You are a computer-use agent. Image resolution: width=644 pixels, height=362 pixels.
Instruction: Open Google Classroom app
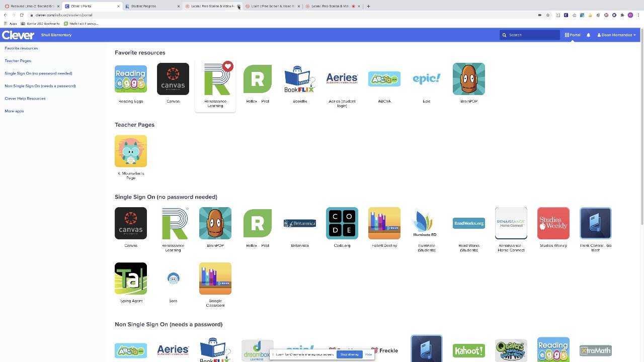(x=215, y=279)
